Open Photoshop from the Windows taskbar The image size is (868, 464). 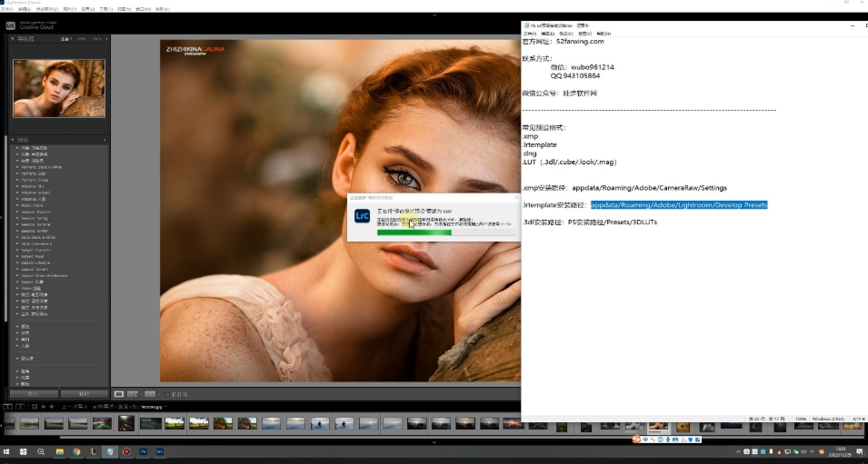143,451
